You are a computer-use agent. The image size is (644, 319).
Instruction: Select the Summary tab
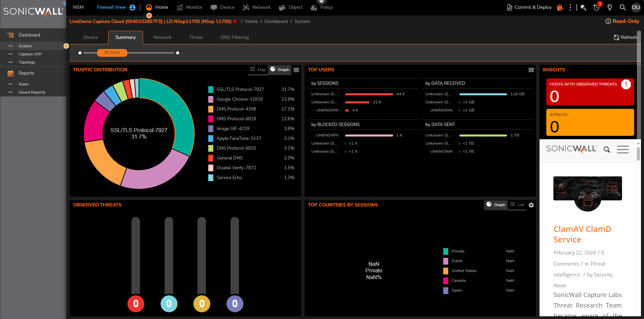click(125, 38)
